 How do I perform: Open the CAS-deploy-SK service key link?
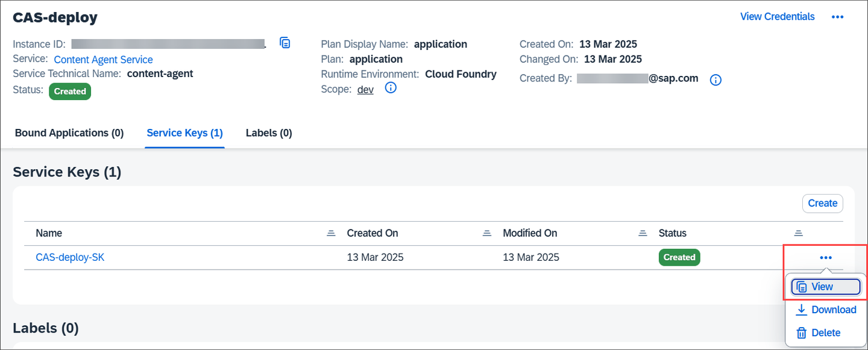70,257
